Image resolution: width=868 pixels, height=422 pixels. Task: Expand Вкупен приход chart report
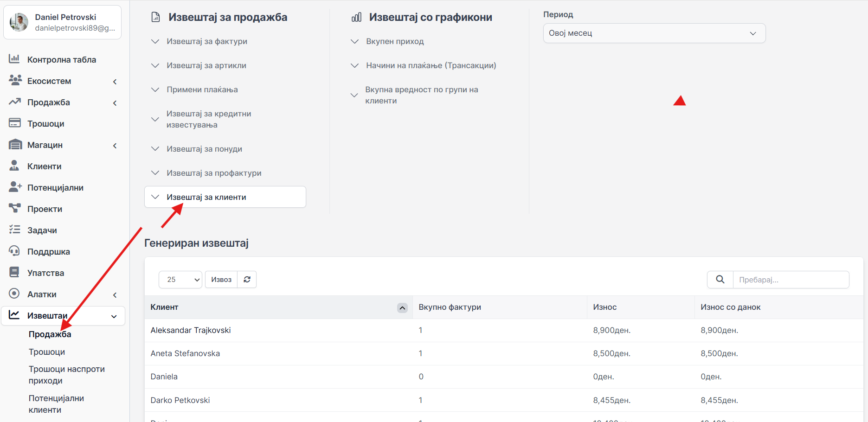pyautogui.click(x=394, y=41)
